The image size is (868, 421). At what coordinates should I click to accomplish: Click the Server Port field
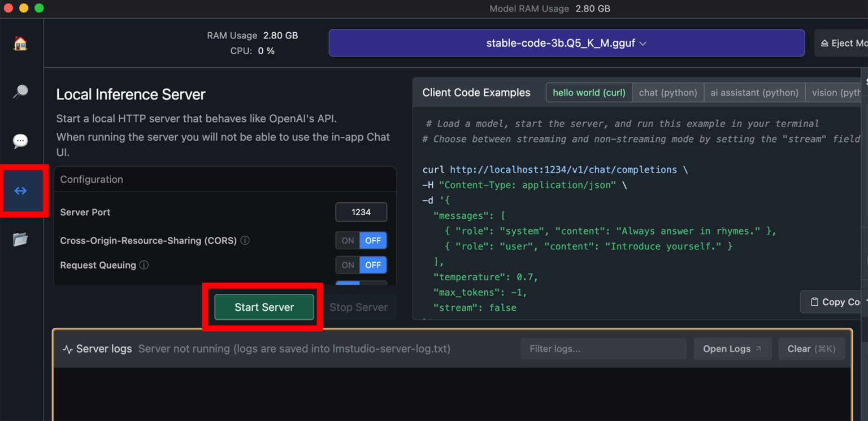coord(361,212)
